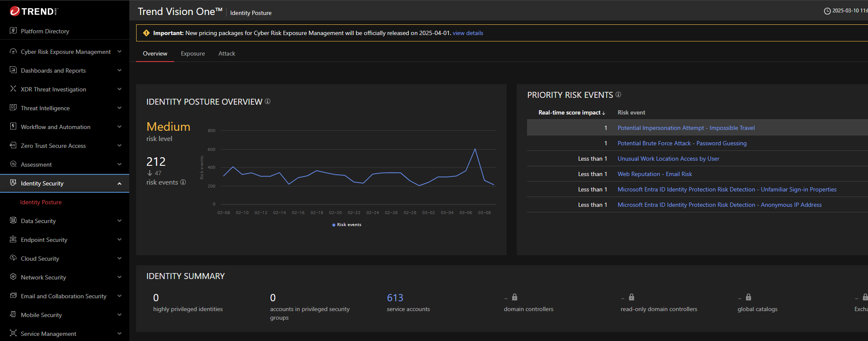Select Identity Posture in the sidebar
This screenshot has width=868, height=341.
[x=41, y=202]
